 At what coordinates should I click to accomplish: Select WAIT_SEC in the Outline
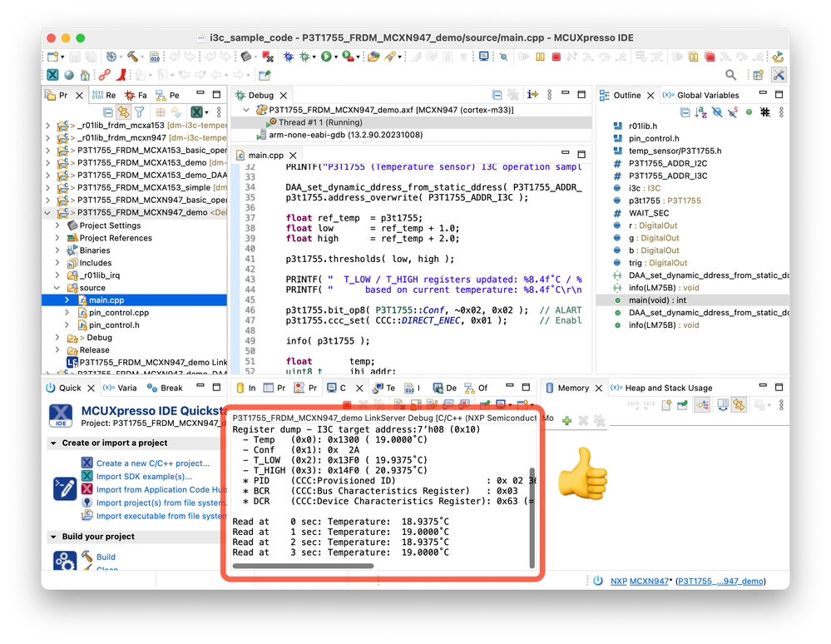[x=649, y=213]
